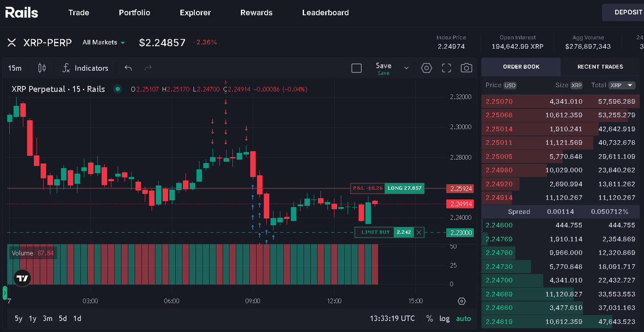This screenshot has height=332, width=644.
Task: Click the Volume 87.84 indicator label
Action: click(x=33, y=253)
